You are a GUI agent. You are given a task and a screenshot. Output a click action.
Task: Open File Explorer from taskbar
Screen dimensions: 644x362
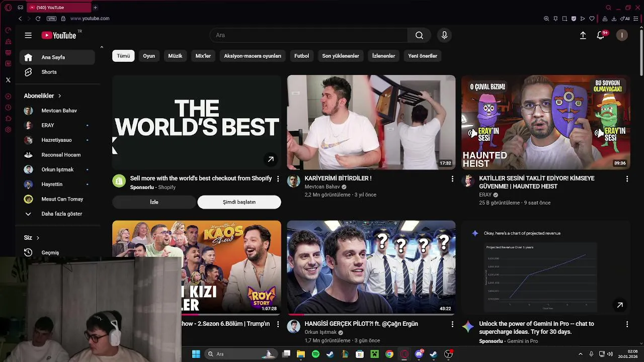pos(301,354)
